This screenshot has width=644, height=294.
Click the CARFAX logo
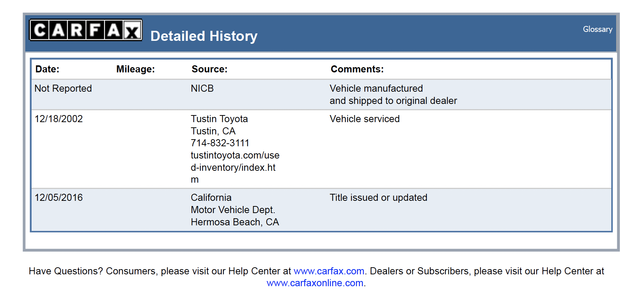tap(86, 30)
